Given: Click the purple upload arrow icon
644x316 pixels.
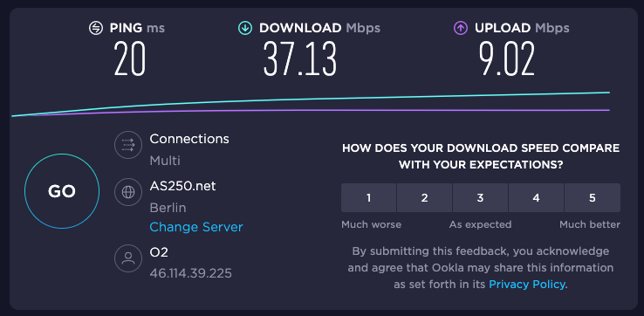Looking at the screenshot, I should [461, 28].
